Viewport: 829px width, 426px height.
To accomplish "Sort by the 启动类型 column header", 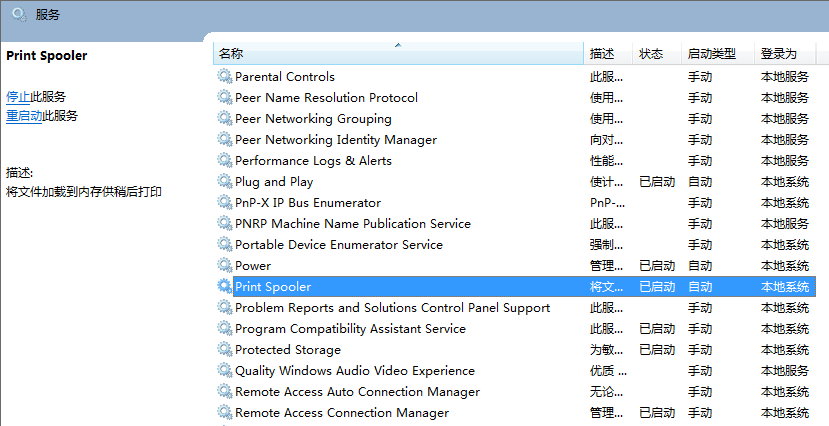I will 711,54.
